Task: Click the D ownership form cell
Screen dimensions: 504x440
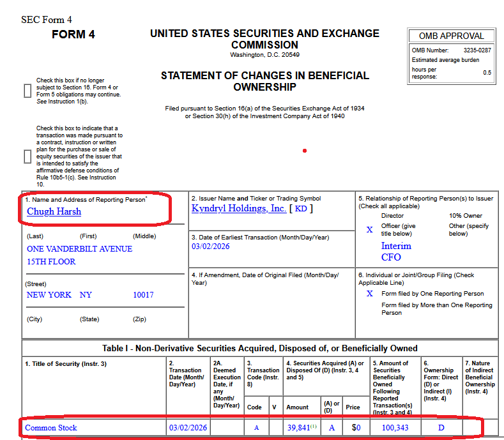Action: click(x=441, y=428)
